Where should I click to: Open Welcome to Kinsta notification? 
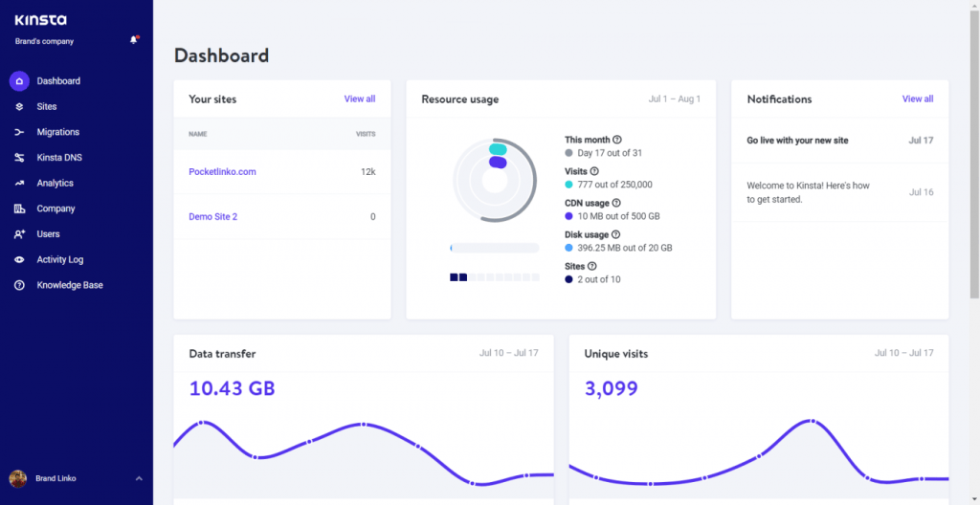click(808, 192)
